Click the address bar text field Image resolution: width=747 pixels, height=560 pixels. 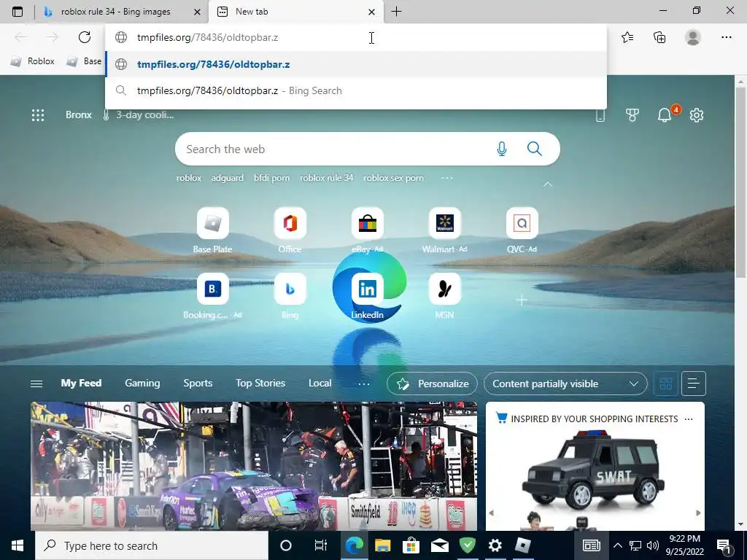pos(356,37)
